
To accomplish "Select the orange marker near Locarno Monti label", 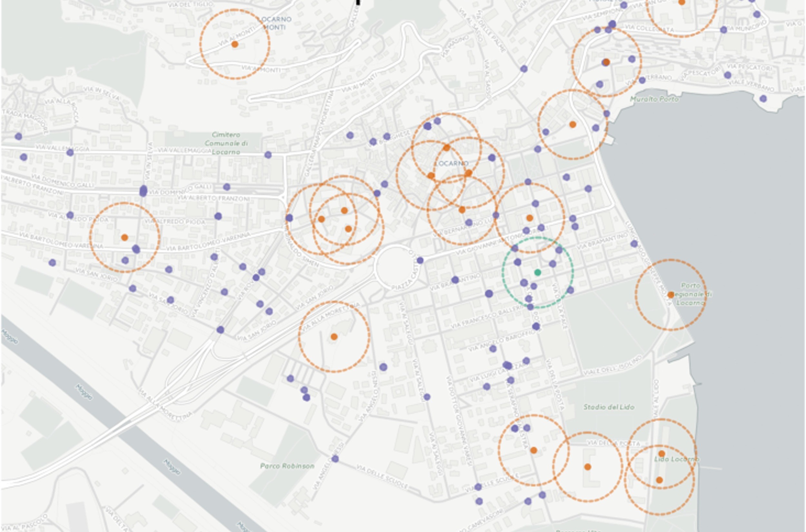I will (x=234, y=44).
